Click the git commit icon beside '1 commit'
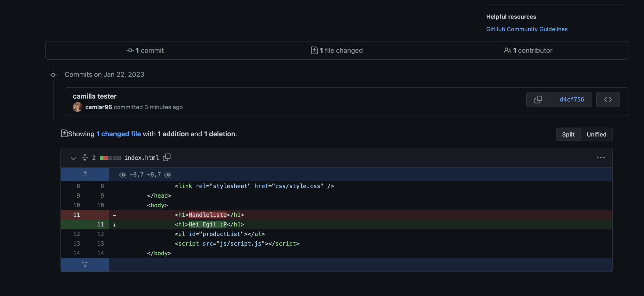 [x=130, y=50]
